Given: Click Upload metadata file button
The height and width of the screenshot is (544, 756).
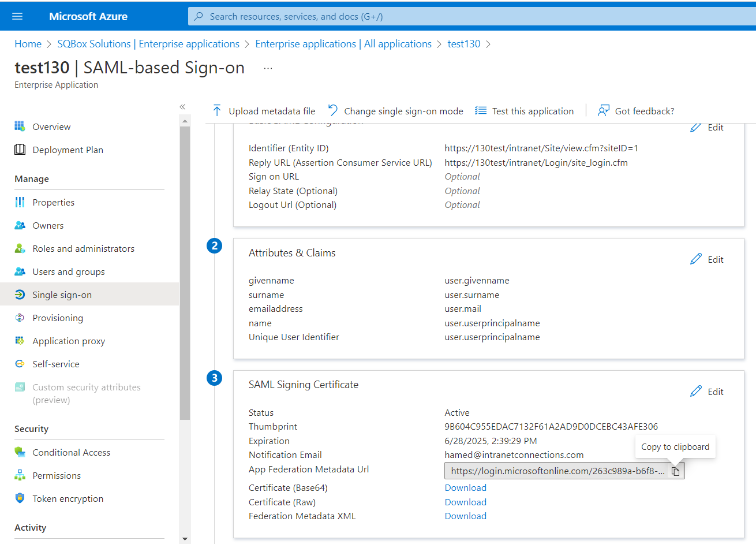Looking at the screenshot, I should [x=264, y=111].
